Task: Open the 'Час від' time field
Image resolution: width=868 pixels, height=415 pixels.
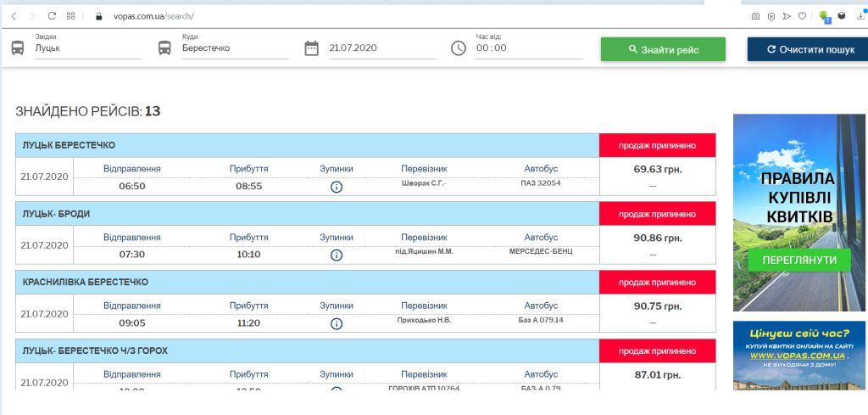Action: click(x=527, y=48)
